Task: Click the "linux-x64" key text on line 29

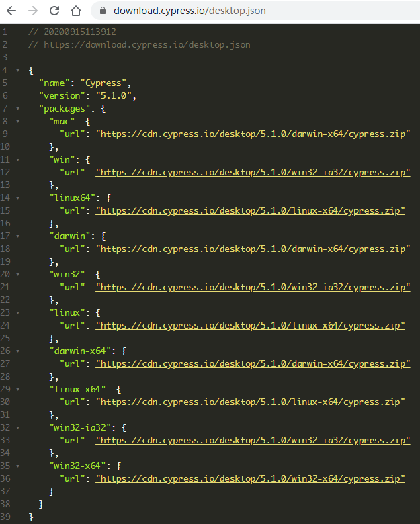Action: [77, 390]
